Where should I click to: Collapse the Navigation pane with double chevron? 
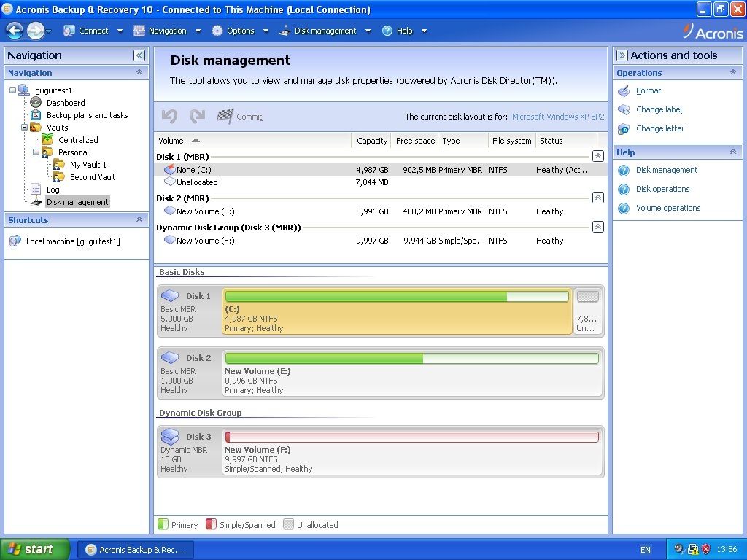[x=139, y=55]
